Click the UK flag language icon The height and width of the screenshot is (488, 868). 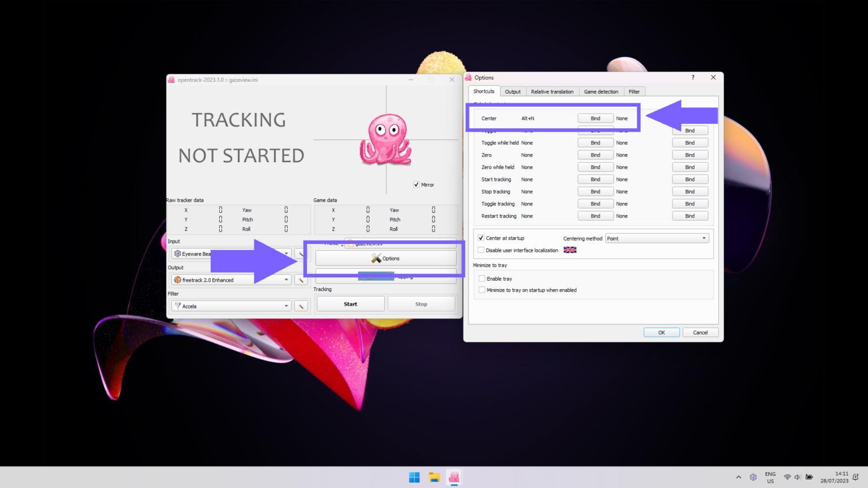point(570,250)
